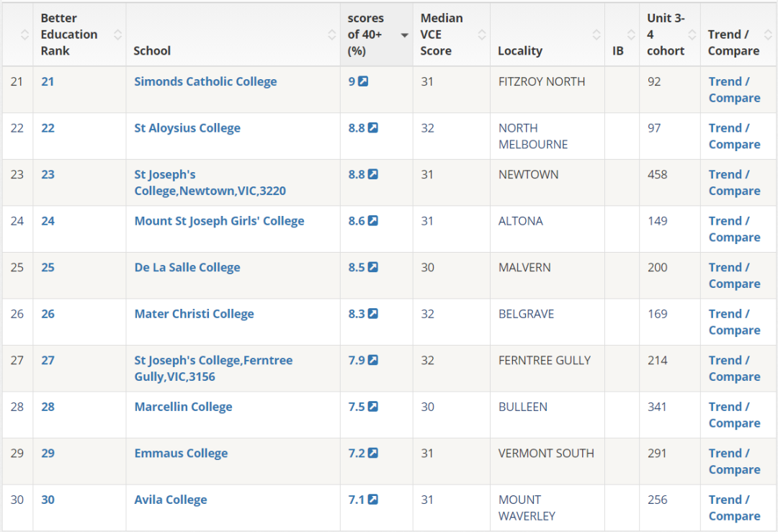Click external link icon next to Avila 7.1
Viewport: 778px width, 532px height.
tap(373, 500)
